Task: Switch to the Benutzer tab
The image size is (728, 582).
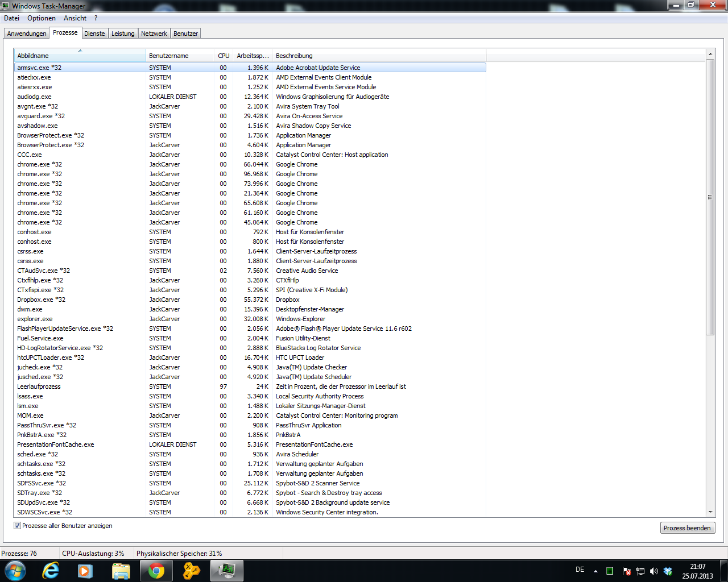Action: pyautogui.click(x=186, y=34)
